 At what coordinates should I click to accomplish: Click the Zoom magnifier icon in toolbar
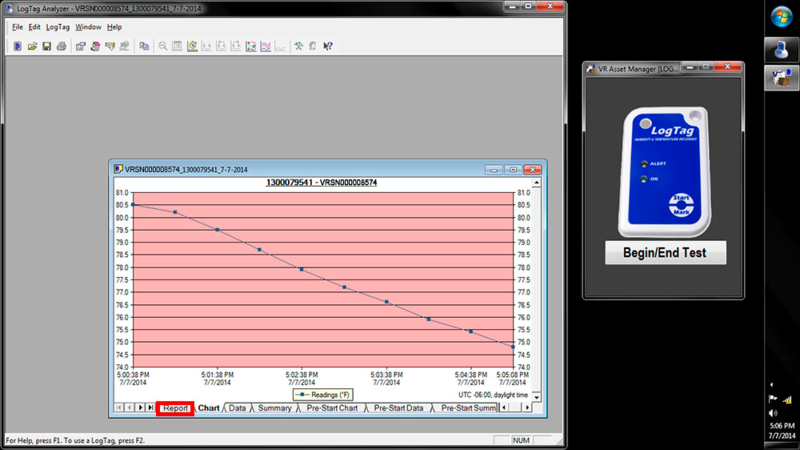point(163,46)
